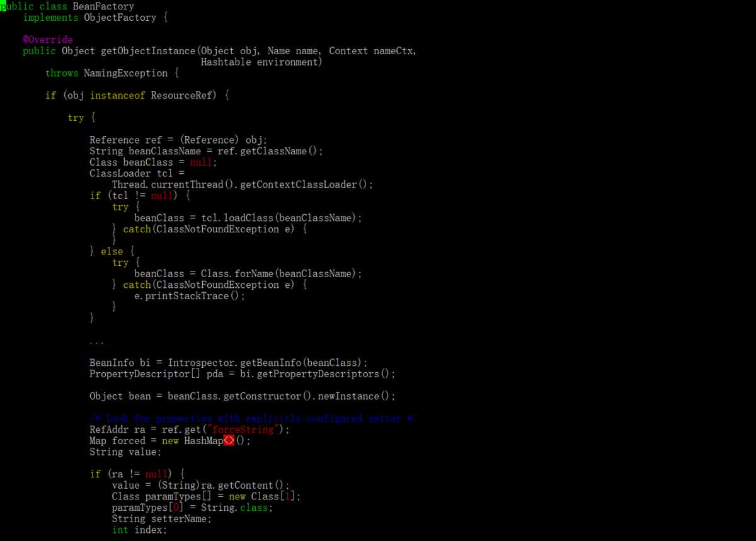This screenshot has width=756, height=541.
Task: Click the 'Reference ref = (Reference) obj;' line
Action: tap(178, 140)
